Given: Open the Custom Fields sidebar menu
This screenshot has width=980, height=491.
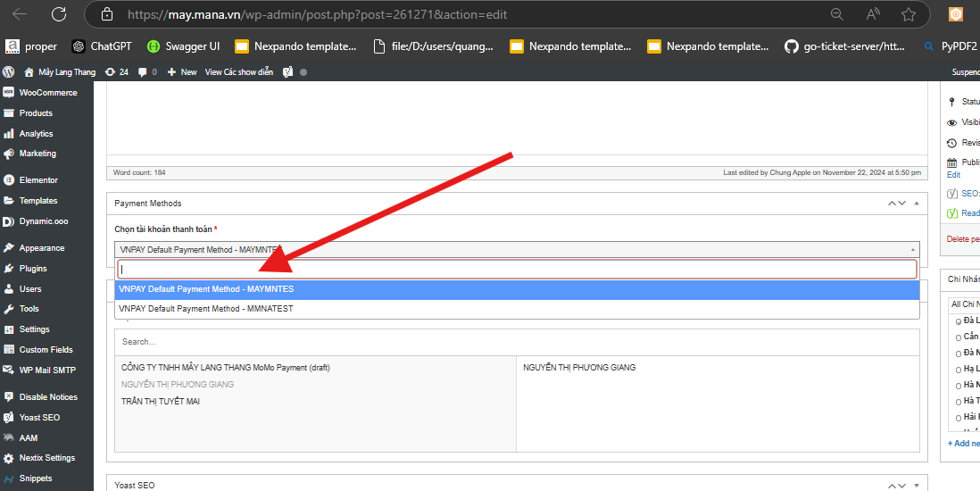Looking at the screenshot, I should (x=46, y=350).
